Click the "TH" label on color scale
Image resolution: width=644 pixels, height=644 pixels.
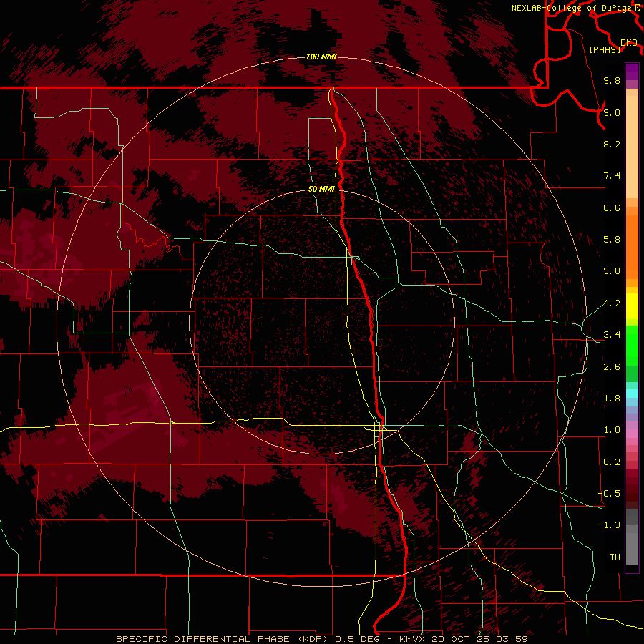(x=615, y=557)
